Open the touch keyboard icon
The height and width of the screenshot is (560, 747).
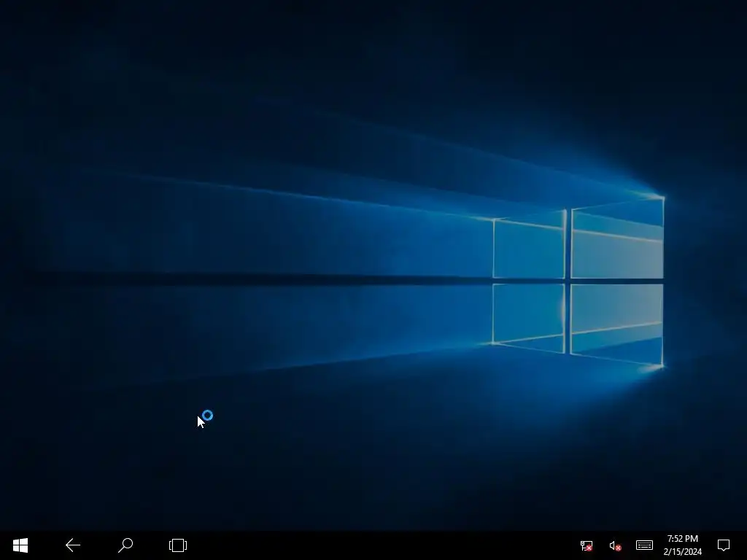[x=644, y=545]
